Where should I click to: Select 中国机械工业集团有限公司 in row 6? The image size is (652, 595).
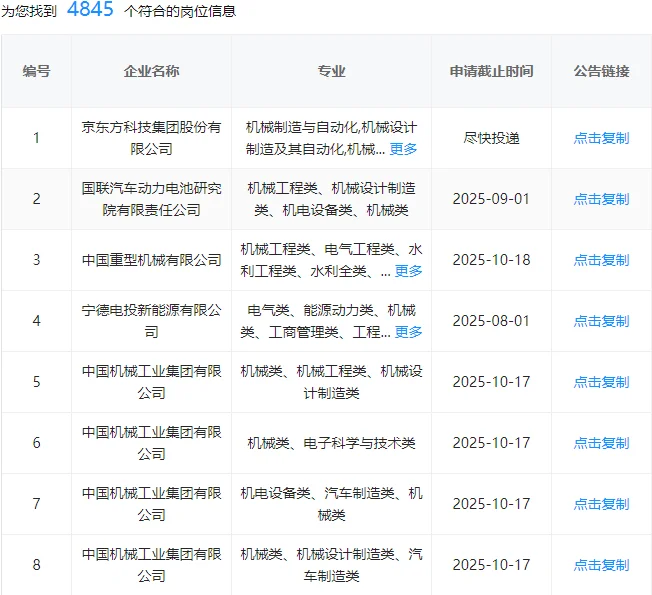point(151,443)
